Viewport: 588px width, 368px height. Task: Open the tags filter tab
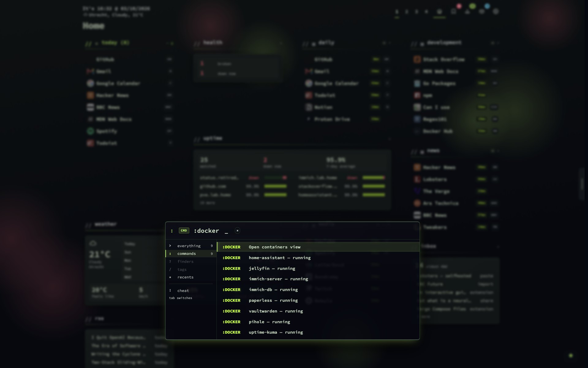tap(191, 270)
